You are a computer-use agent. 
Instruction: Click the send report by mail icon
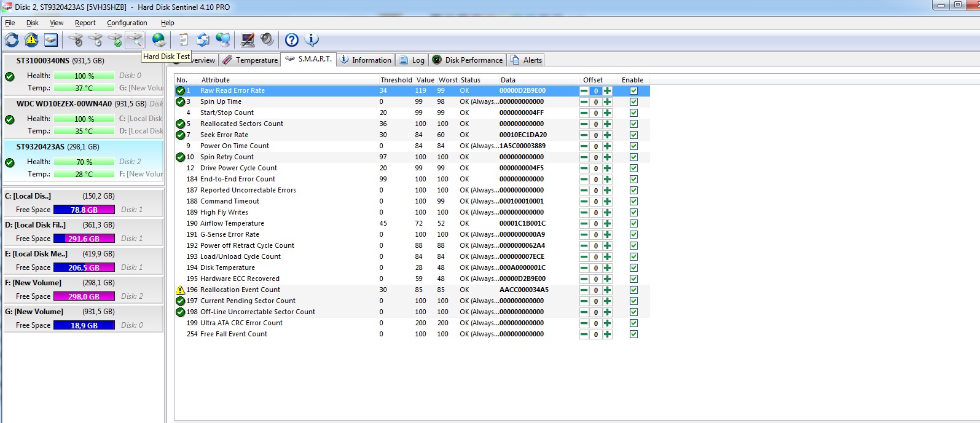pyautogui.click(x=203, y=40)
